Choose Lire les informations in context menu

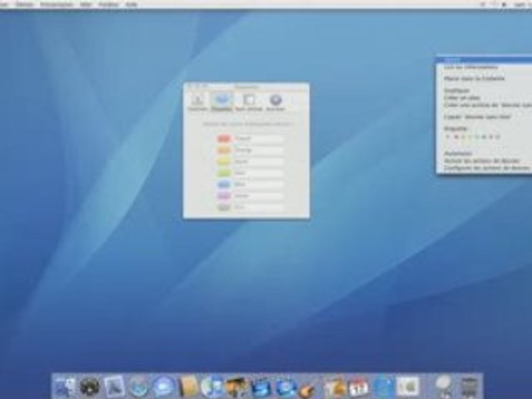click(x=484, y=67)
